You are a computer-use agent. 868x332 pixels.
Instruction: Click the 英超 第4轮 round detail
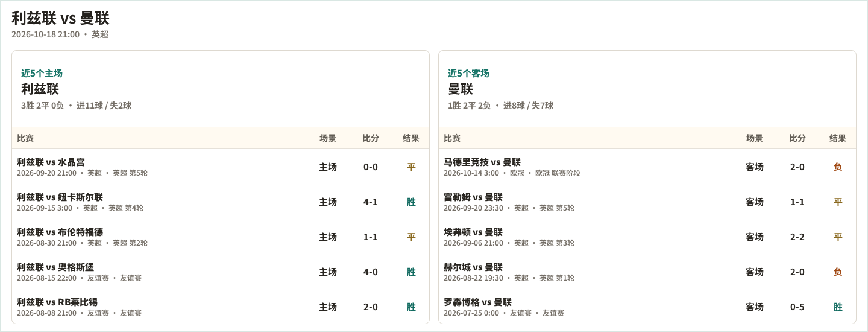[126, 208]
